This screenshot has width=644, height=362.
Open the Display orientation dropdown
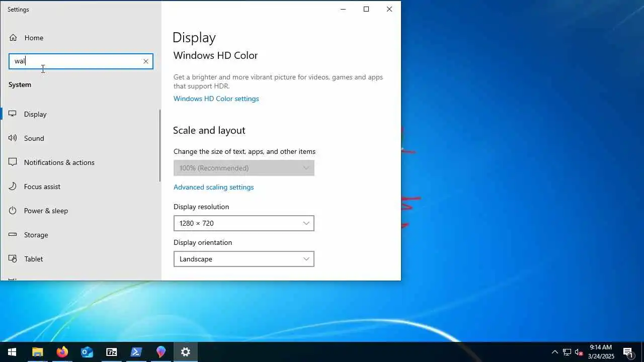[244, 259]
